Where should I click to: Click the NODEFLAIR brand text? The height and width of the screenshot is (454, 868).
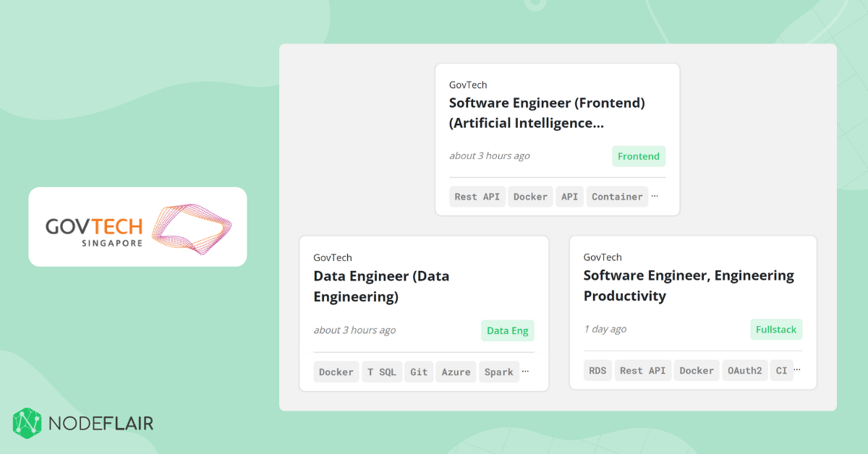click(x=101, y=424)
